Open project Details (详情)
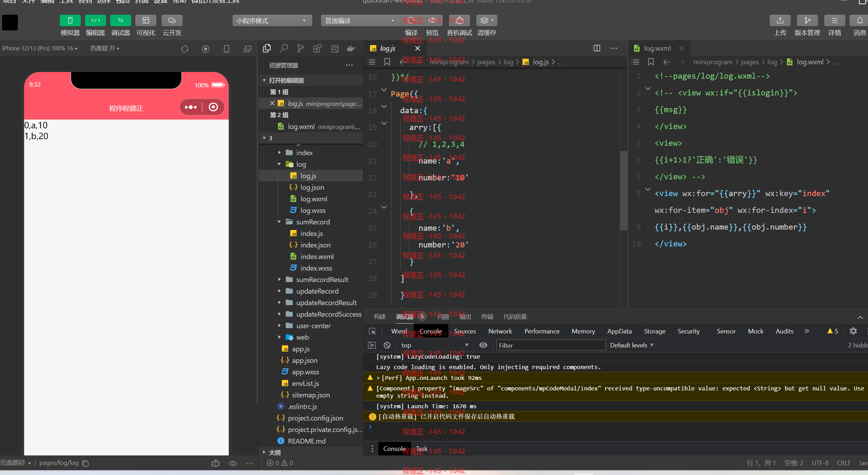 pos(834,21)
